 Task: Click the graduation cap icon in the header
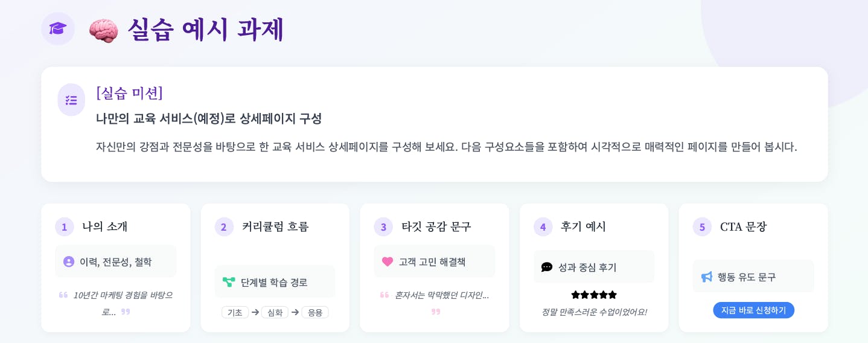[58, 28]
